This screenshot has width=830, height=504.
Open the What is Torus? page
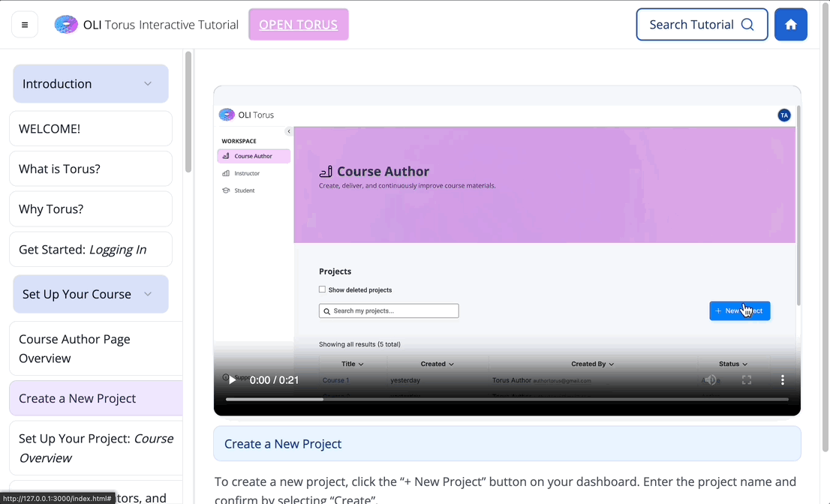click(91, 169)
